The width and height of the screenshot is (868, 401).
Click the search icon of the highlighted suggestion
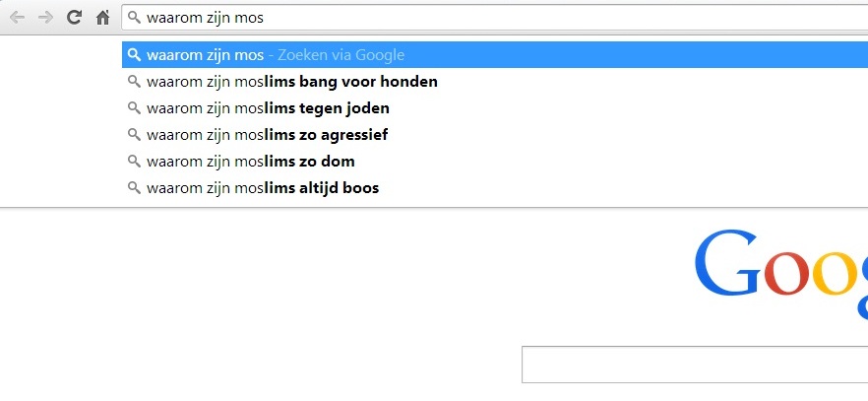point(134,55)
